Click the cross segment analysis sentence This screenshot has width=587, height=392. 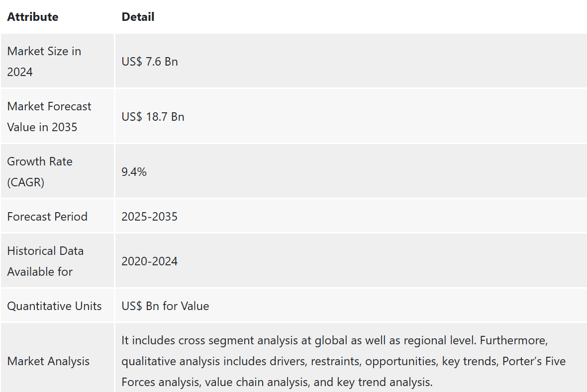click(x=299, y=340)
